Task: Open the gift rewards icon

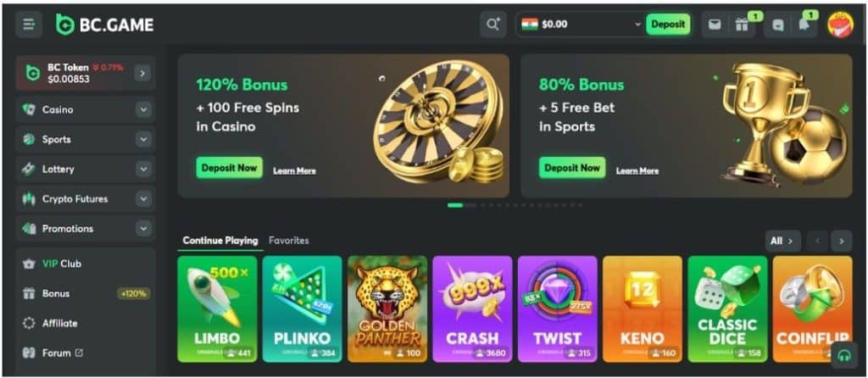Action: [x=742, y=25]
